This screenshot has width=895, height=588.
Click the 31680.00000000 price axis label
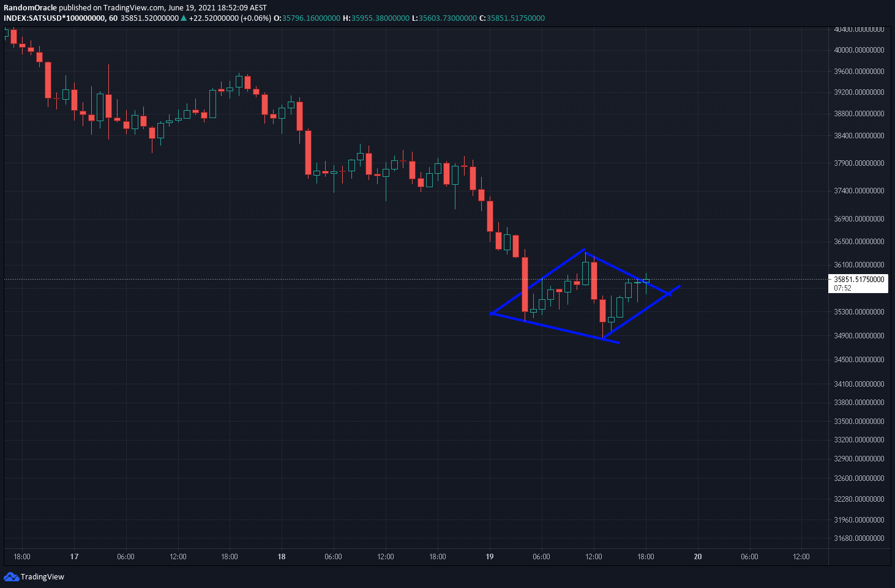pyautogui.click(x=859, y=538)
